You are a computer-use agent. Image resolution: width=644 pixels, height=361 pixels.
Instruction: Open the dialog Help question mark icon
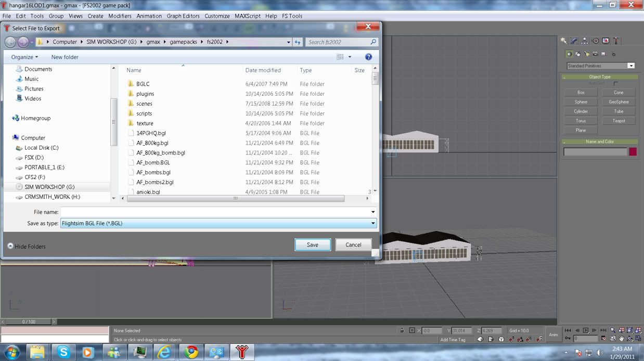[x=368, y=57]
